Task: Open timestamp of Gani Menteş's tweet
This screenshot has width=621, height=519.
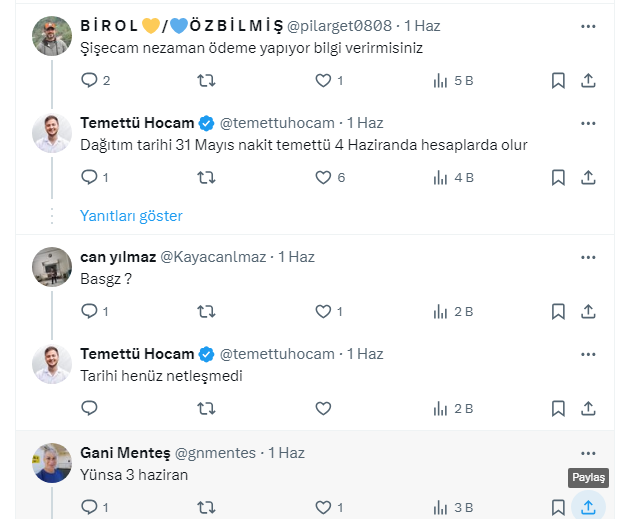Action: (286, 453)
